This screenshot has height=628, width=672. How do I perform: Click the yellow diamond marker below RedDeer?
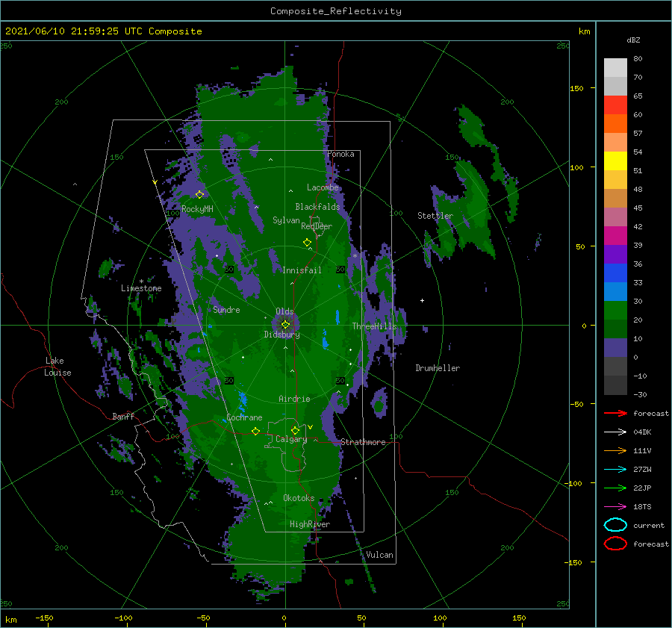coord(307,243)
